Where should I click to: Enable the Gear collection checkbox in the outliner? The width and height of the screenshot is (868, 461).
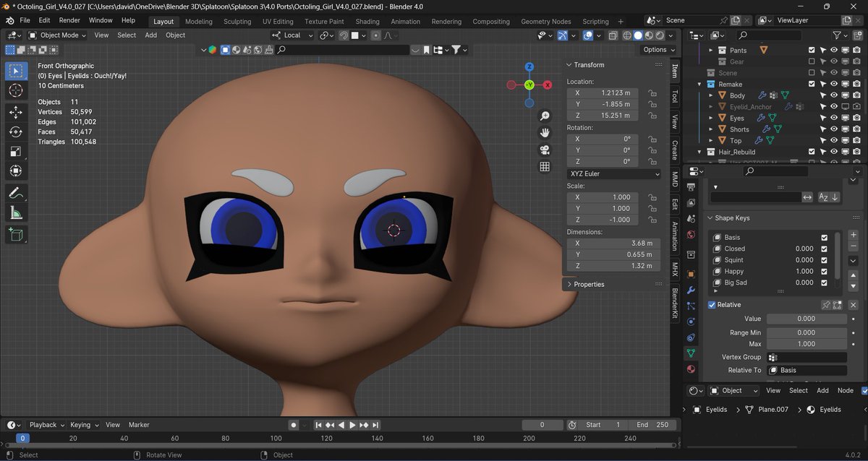[812, 62]
